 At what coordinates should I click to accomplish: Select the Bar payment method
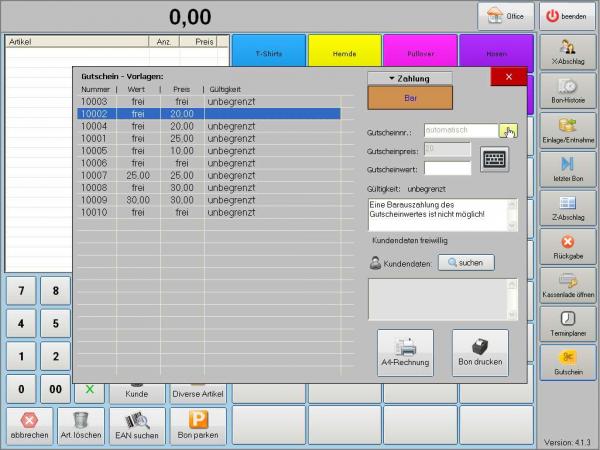click(x=410, y=99)
